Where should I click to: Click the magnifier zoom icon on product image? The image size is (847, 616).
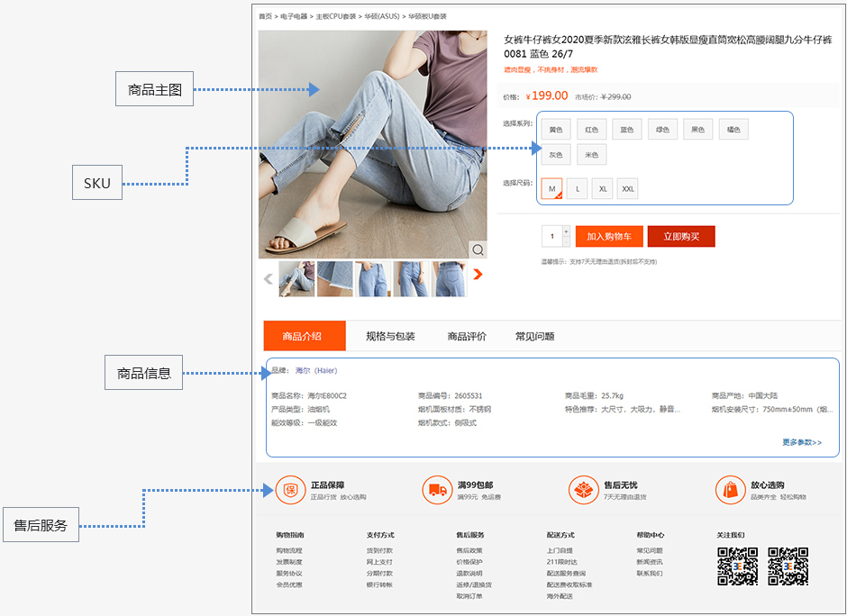[478, 249]
